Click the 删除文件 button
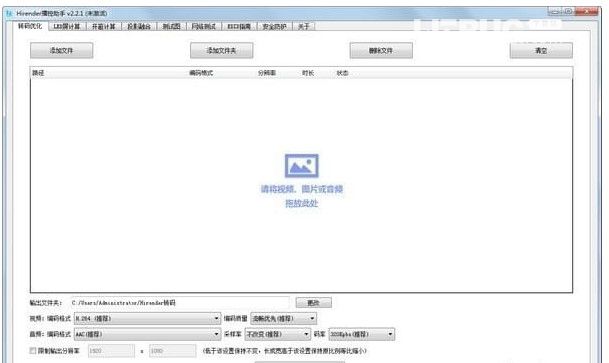609x363 pixels. pyautogui.click(x=381, y=50)
